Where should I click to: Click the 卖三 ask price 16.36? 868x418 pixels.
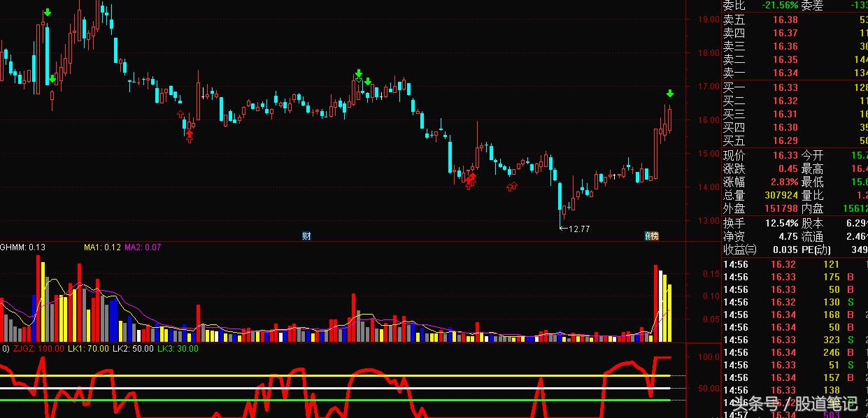pos(785,46)
